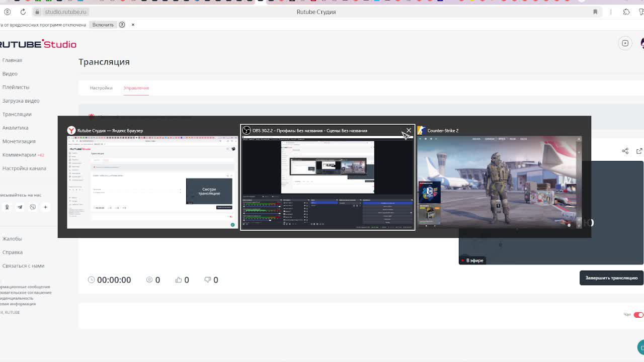Select Трансляции in the sidebar
644x362 pixels.
tap(17, 115)
